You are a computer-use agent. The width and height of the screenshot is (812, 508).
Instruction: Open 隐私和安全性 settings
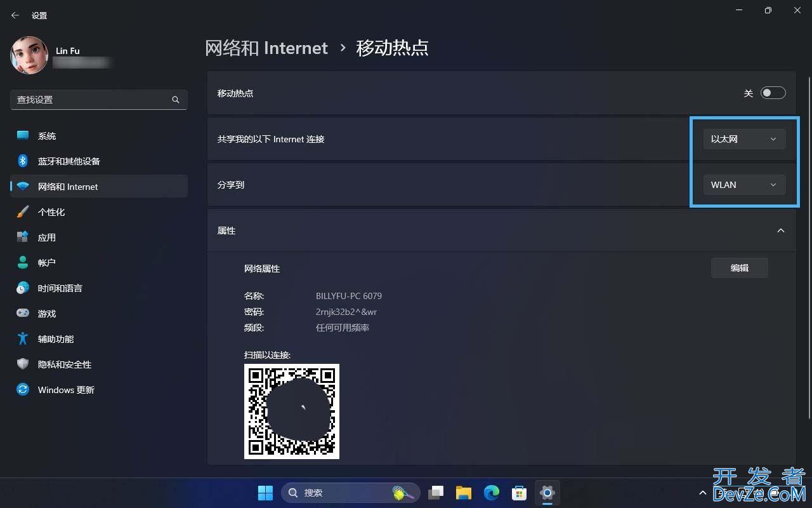pos(99,364)
